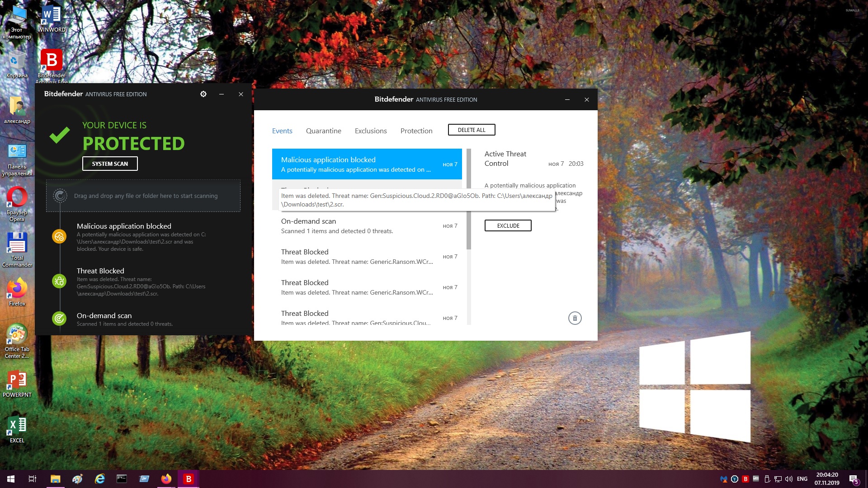
Task: Go to the Protection tab
Action: [x=416, y=131]
